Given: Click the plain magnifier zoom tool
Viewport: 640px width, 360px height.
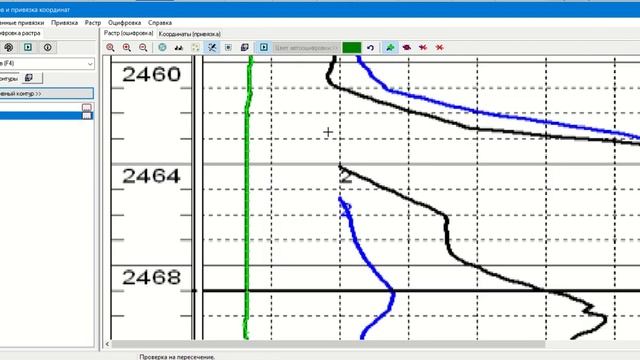Looking at the screenshot, I should pos(110,47).
